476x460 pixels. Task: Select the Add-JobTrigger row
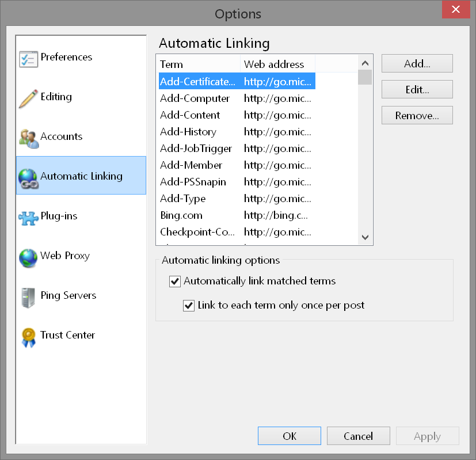click(196, 149)
